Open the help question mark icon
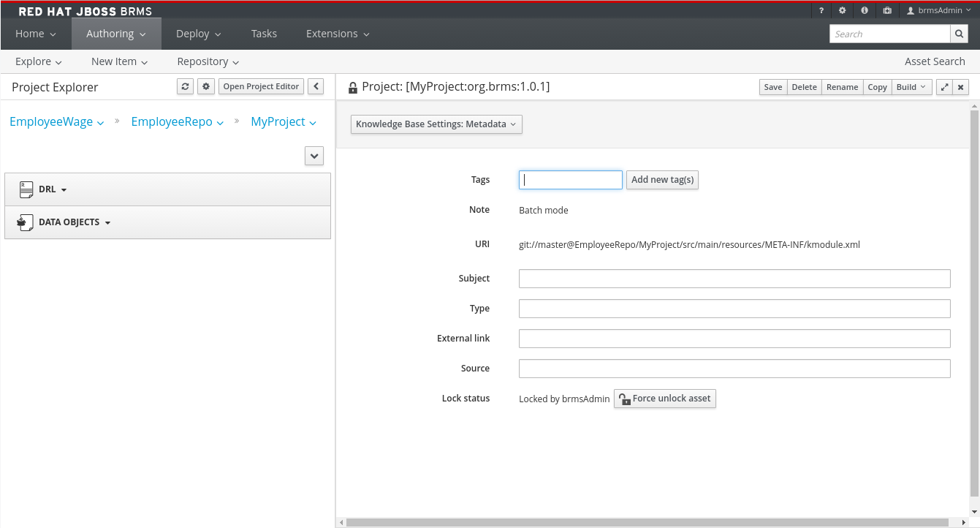The height and width of the screenshot is (528, 980). pyautogui.click(x=821, y=11)
